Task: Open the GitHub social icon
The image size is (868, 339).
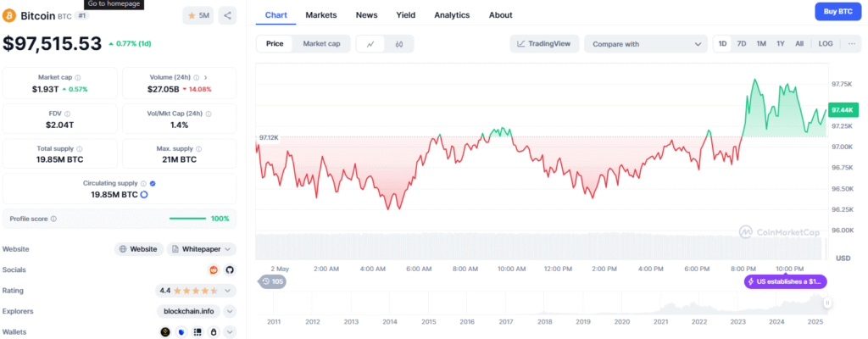Action: point(230,270)
